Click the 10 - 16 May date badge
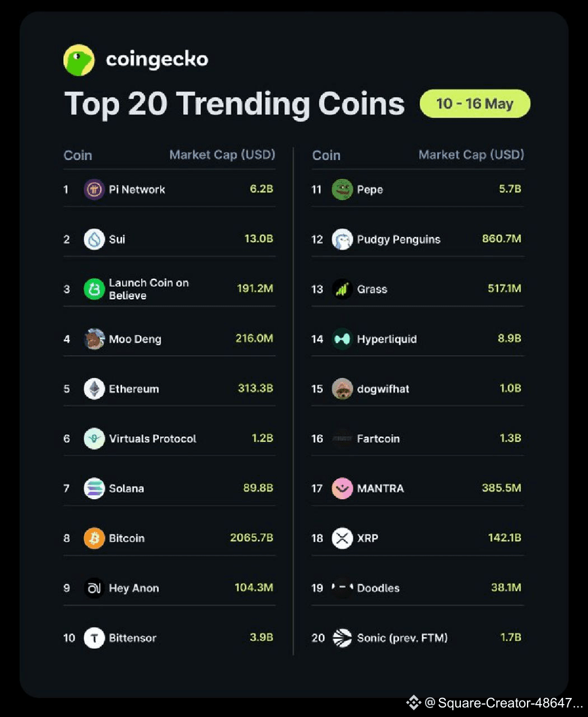 [x=475, y=104]
